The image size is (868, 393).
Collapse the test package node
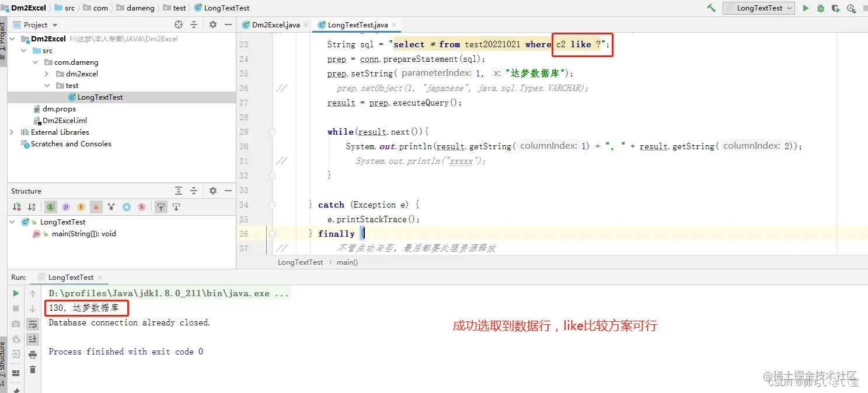[x=47, y=86]
